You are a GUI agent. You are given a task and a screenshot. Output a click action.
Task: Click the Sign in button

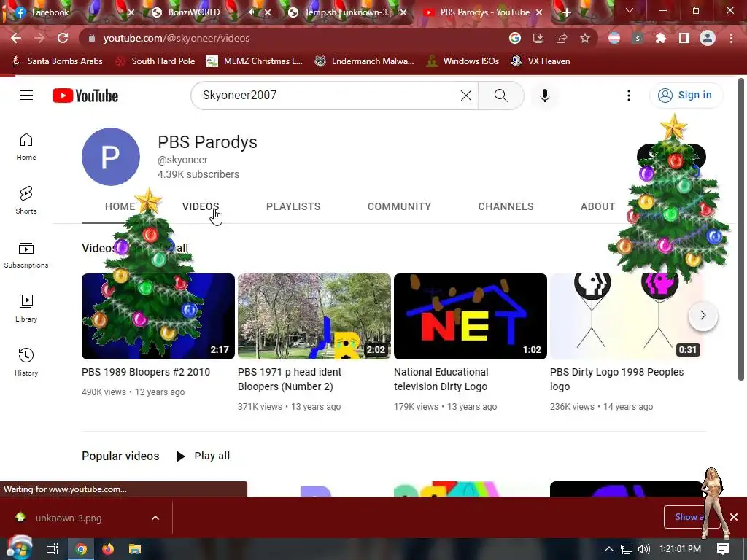(x=686, y=96)
